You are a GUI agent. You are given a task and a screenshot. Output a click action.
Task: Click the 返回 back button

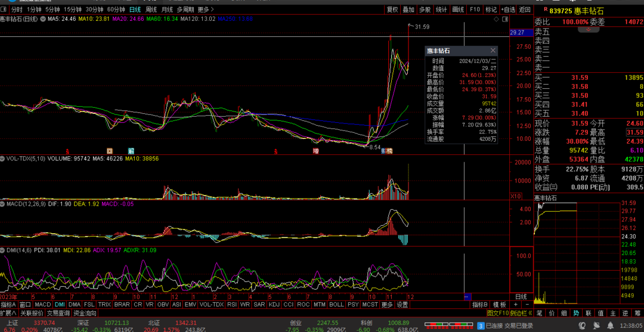pyautogui.click(x=525, y=9)
